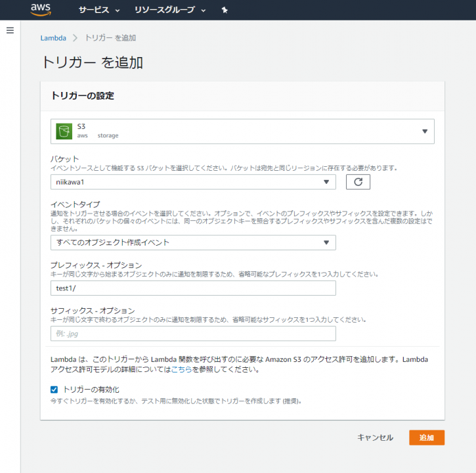Click the green S3 bucket icon
The image size is (476, 473).
64,131
